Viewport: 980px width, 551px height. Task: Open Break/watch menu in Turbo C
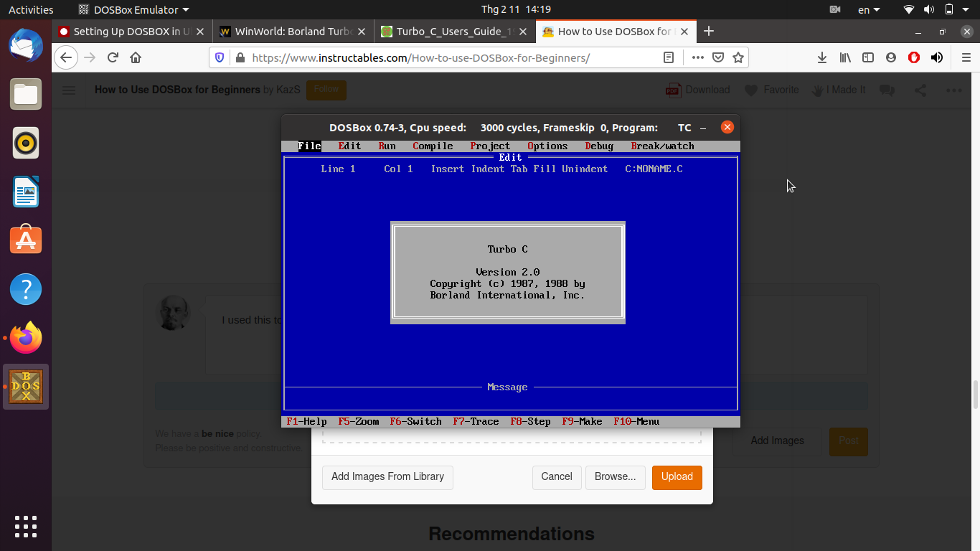click(x=662, y=146)
